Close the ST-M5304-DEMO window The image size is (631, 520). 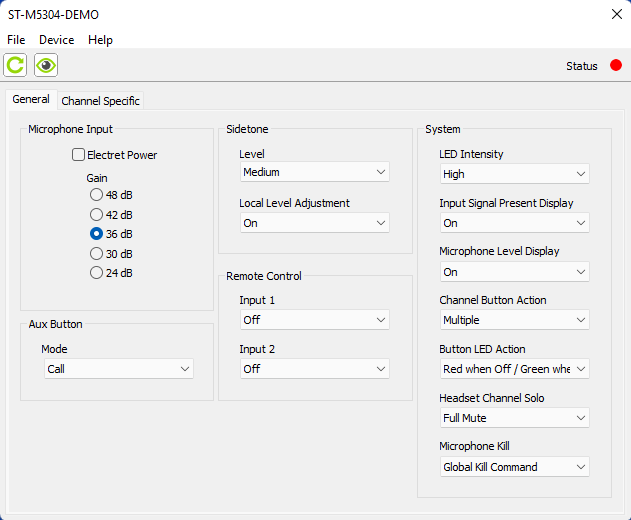pyautogui.click(x=616, y=15)
